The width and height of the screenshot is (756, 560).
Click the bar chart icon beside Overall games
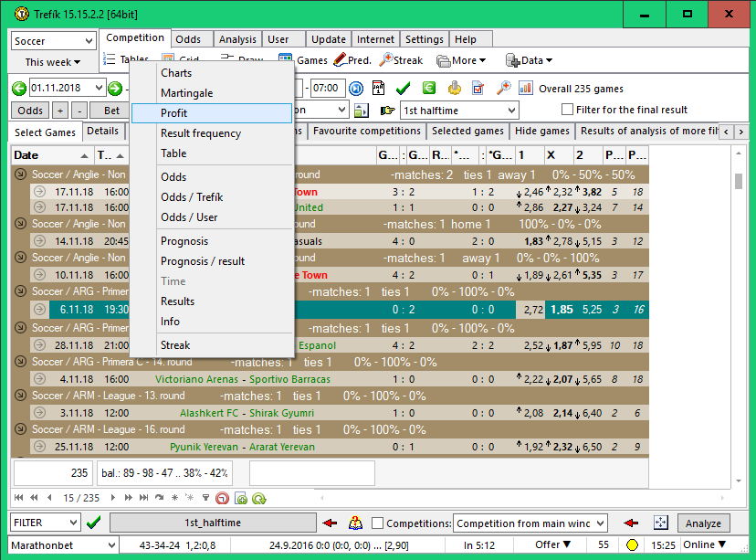click(526, 89)
